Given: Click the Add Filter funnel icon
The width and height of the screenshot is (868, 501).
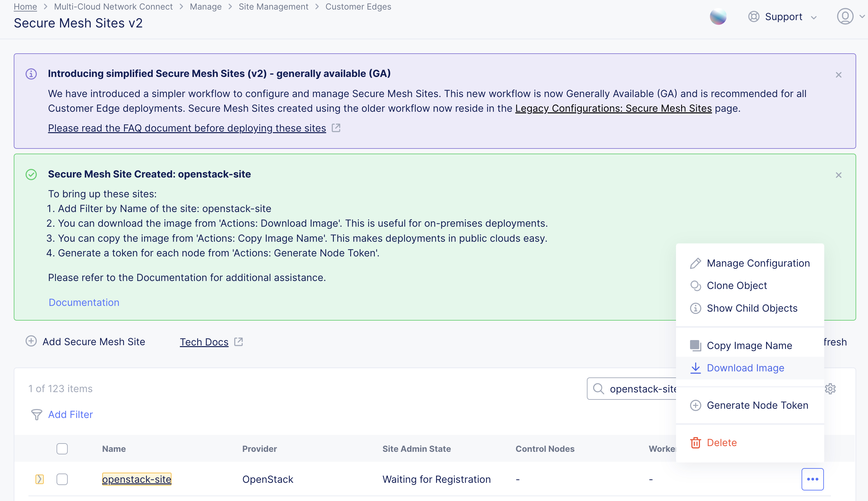Looking at the screenshot, I should tap(36, 415).
